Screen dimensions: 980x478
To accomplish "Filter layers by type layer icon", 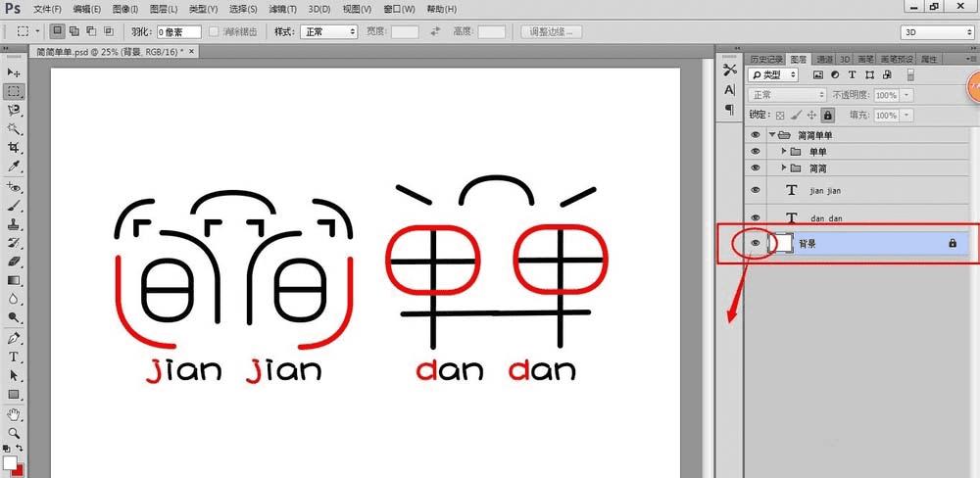I will click(852, 75).
